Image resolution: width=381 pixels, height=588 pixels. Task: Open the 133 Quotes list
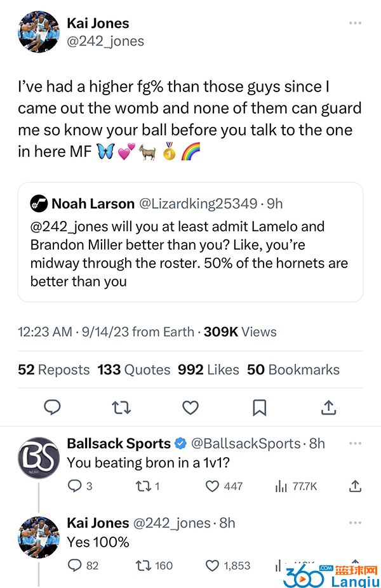coord(134,370)
